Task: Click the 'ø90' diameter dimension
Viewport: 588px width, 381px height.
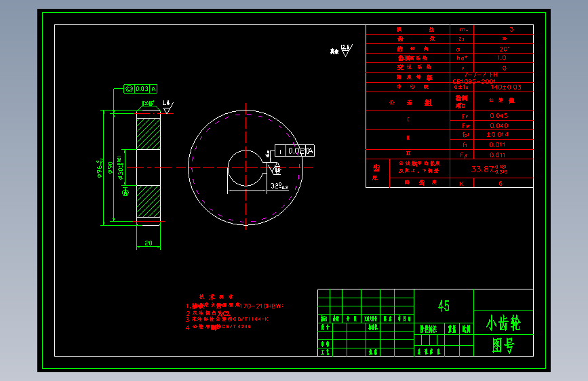Action: click(x=111, y=167)
